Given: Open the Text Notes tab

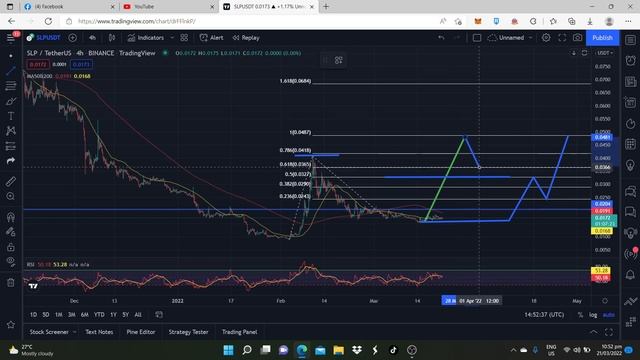Looking at the screenshot, I should coord(99,332).
